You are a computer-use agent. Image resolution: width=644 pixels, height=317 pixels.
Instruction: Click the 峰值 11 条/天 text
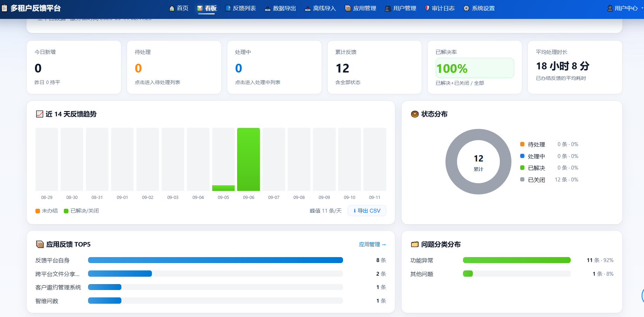click(326, 211)
